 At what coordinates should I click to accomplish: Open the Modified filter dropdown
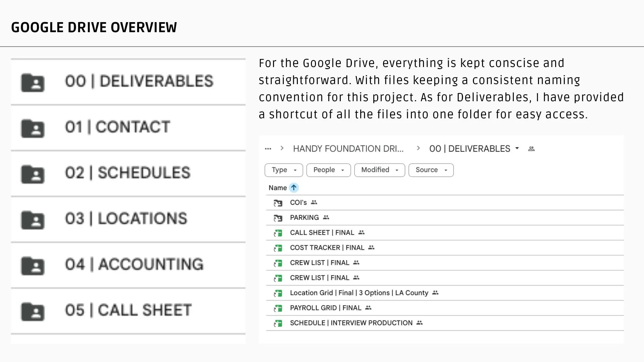(380, 170)
